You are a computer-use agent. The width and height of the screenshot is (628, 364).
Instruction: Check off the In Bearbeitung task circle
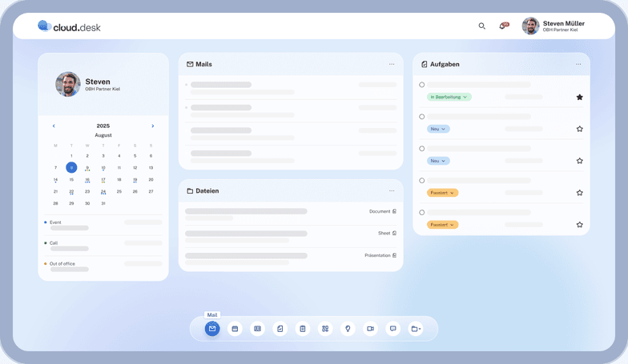[421, 85]
